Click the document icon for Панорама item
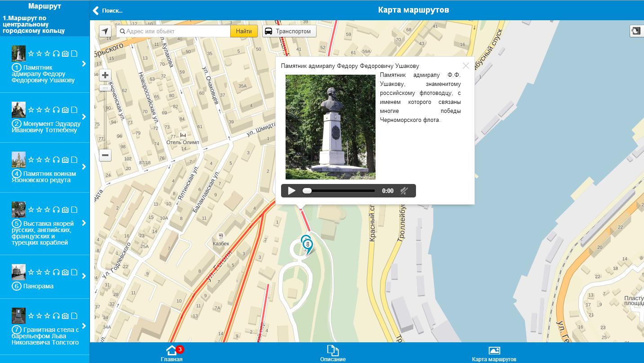This screenshot has width=644, height=363. click(74, 272)
